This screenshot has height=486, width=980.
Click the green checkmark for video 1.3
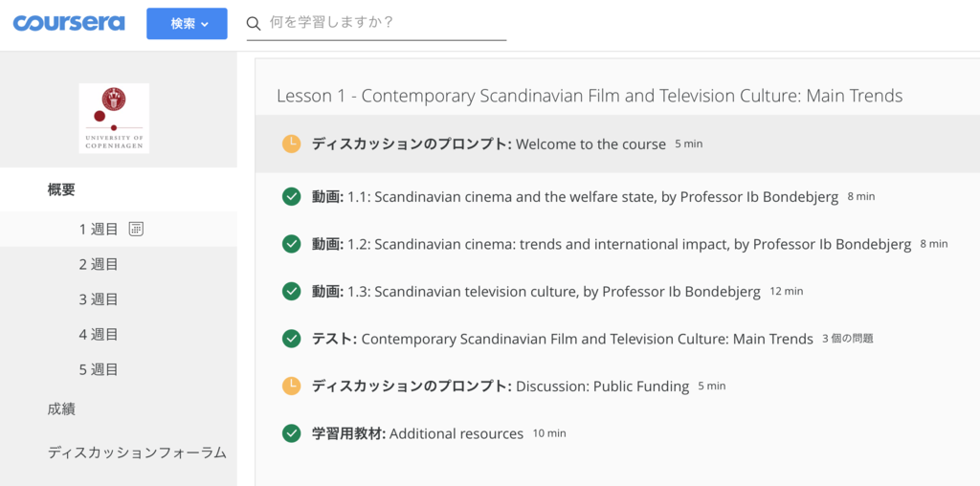point(291,292)
